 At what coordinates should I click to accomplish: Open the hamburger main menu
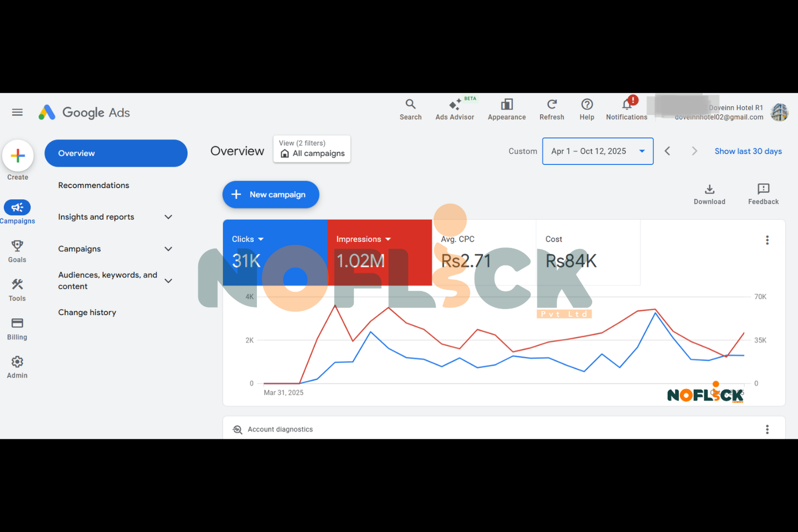point(18,112)
